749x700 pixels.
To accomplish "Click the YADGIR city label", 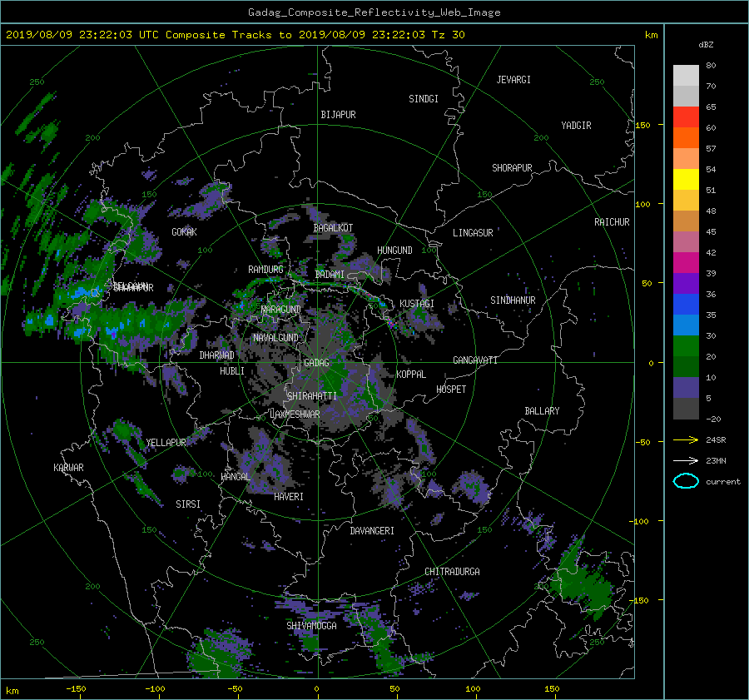I will (576, 126).
